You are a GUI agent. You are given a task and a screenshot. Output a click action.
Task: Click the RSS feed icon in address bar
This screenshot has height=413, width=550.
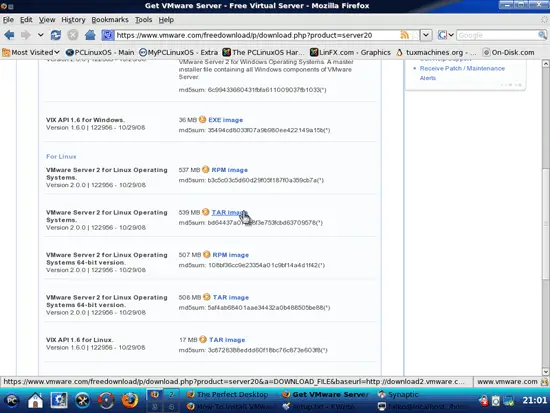point(404,35)
